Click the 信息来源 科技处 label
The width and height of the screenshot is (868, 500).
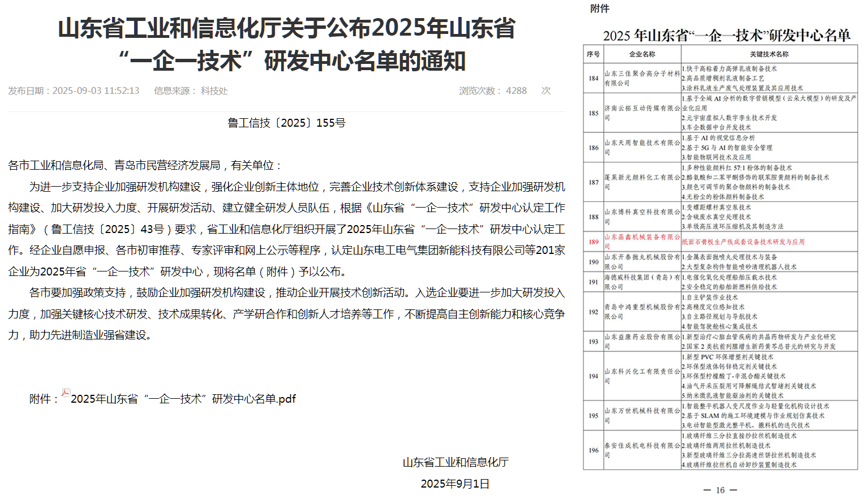pos(191,91)
